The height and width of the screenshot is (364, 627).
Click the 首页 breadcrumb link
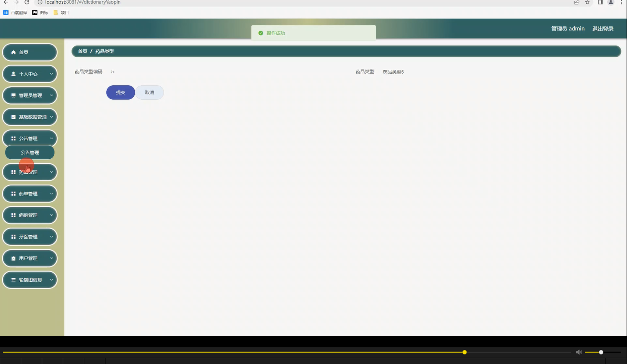(83, 51)
